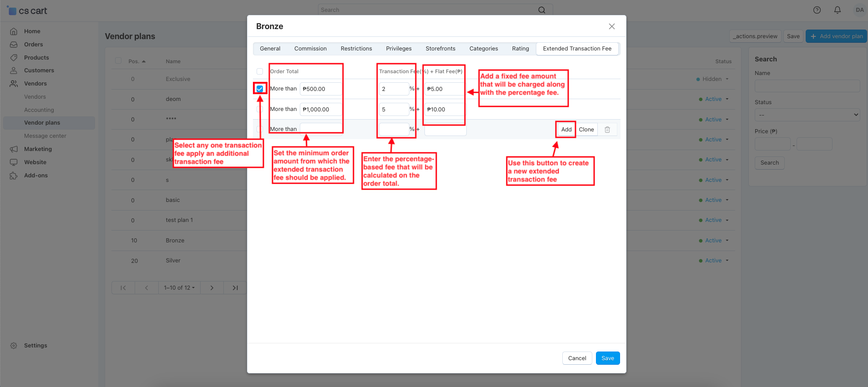Image resolution: width=868 pixels, height=387 pixels.
Task: Open the help question mark icon
Action: 817,10
